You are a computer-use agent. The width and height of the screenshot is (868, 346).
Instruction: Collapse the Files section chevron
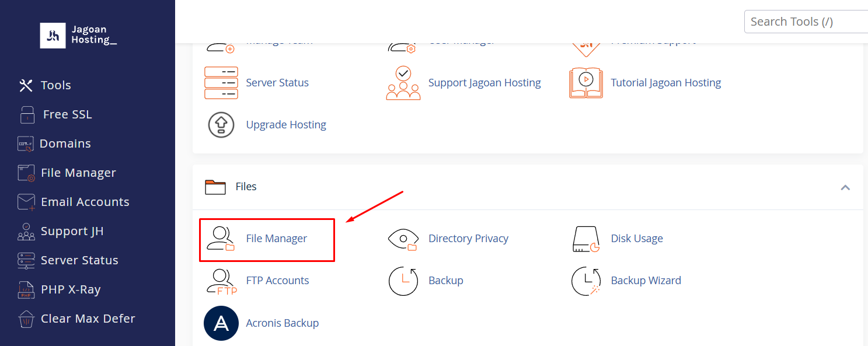[845, 187]
